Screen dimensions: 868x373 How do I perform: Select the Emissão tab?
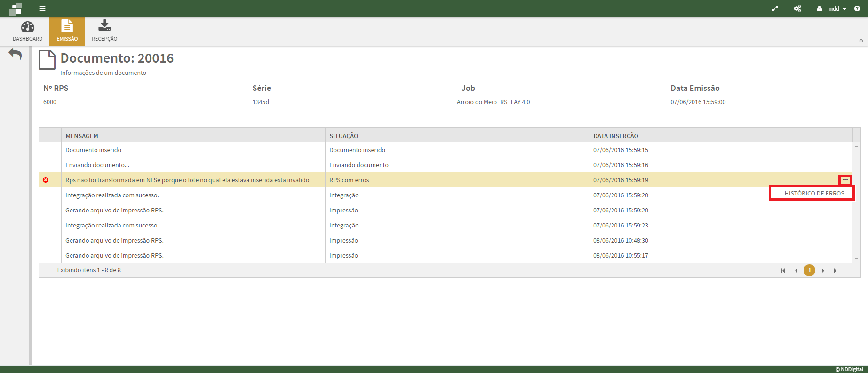pyautogui.click(x=67, y=31)
